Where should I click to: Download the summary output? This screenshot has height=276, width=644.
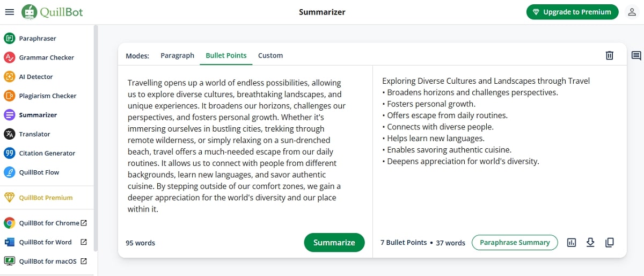point(590,243)
